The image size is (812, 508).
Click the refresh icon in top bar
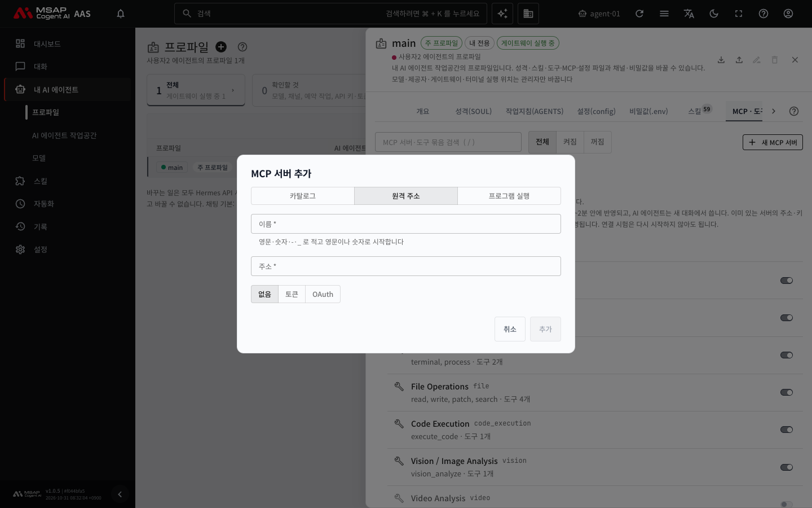point(639,14)
